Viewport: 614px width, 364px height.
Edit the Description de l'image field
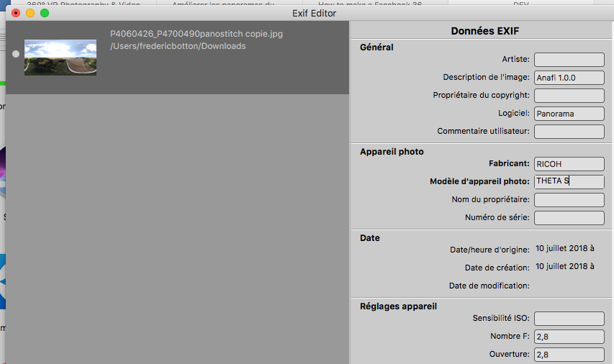(569, 78)
